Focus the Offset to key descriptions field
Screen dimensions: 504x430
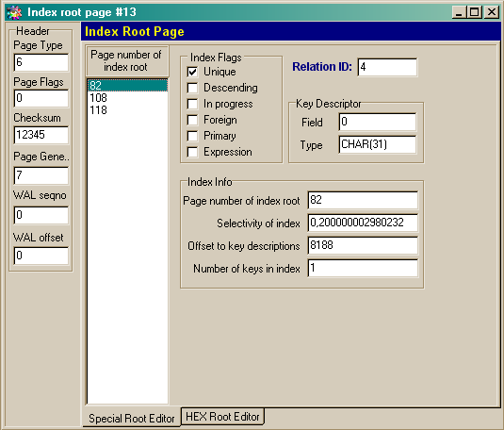[363, 245]
